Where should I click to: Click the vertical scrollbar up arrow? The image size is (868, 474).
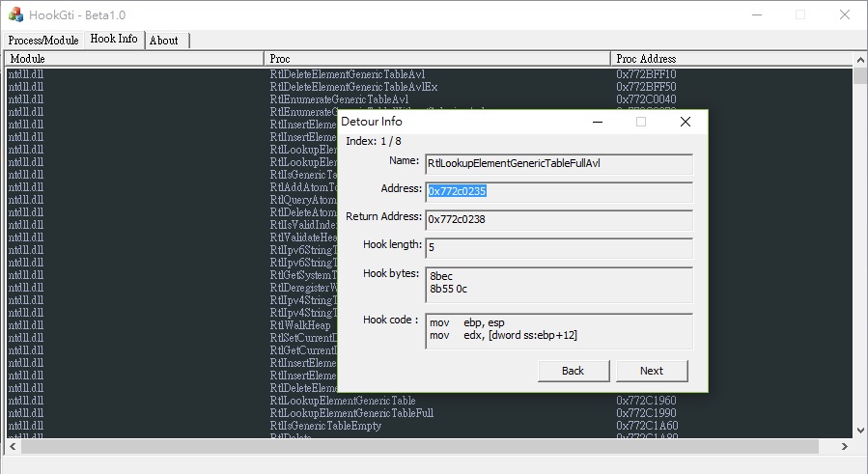click(859, 59)
